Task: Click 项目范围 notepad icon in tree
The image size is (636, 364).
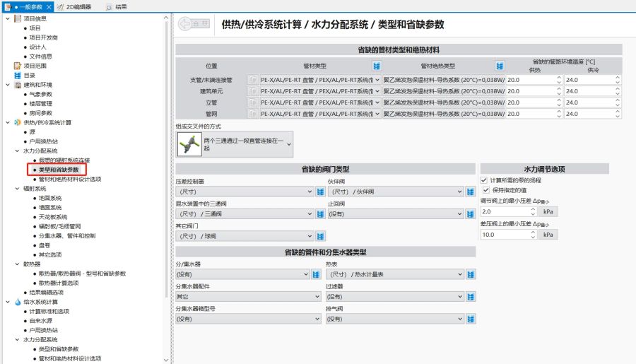Action: 18,66
